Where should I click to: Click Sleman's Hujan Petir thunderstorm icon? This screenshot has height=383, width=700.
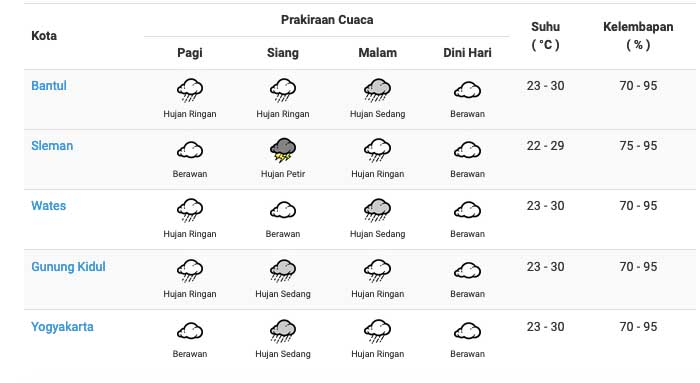coord(283,150)
